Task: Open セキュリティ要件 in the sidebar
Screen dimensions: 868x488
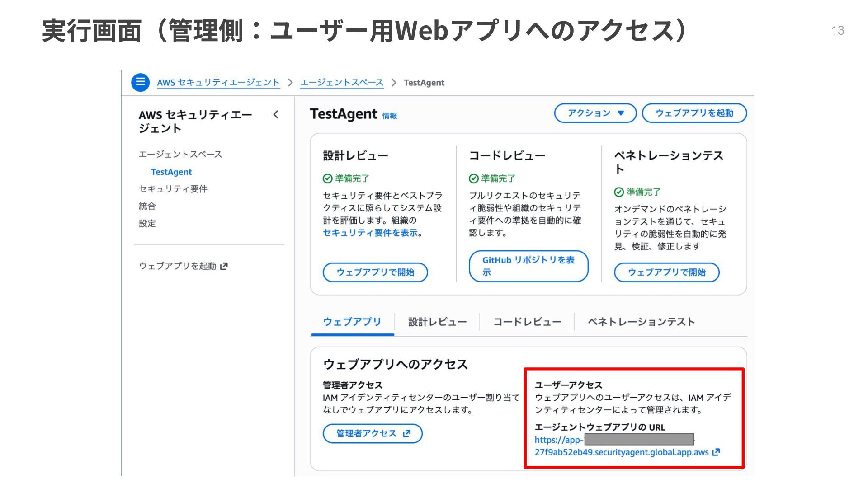Action: tap(173, 189)
